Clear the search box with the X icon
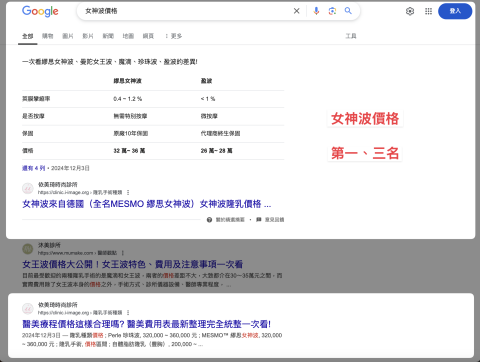The height and width of the screenshot is (362, 480). [296, 11]
